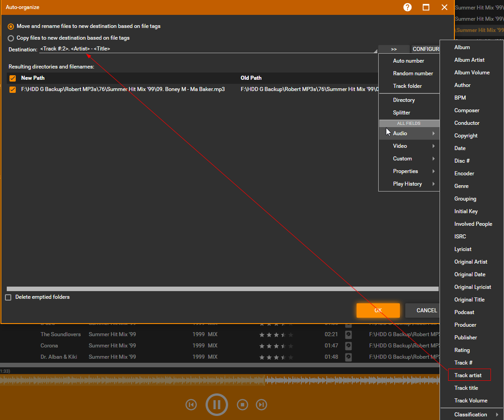Click the >> insert field button
This screenshot has width=504, height=420.
[394, 49]
